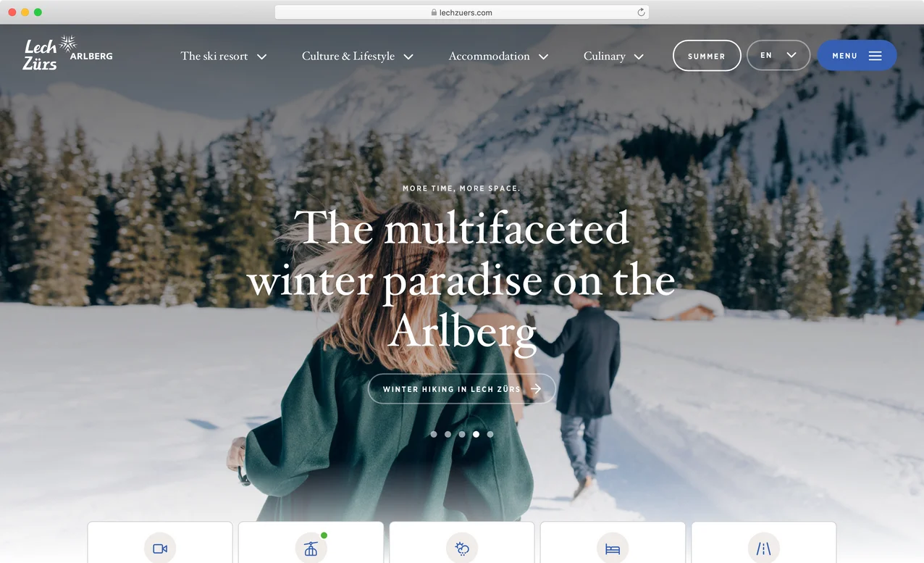This screenshot has width=924, height=563.
Task: Open the weather sun-cloud icon card
Action: (x=462, y=543)
